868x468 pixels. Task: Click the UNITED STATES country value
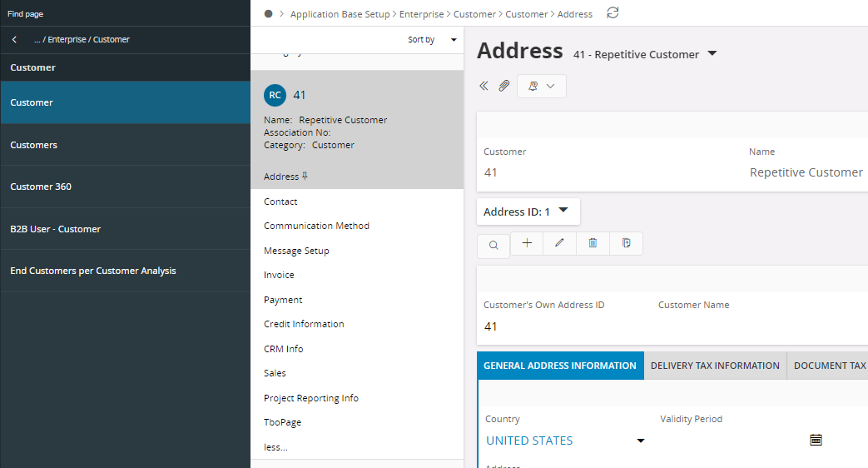point(529,441)
